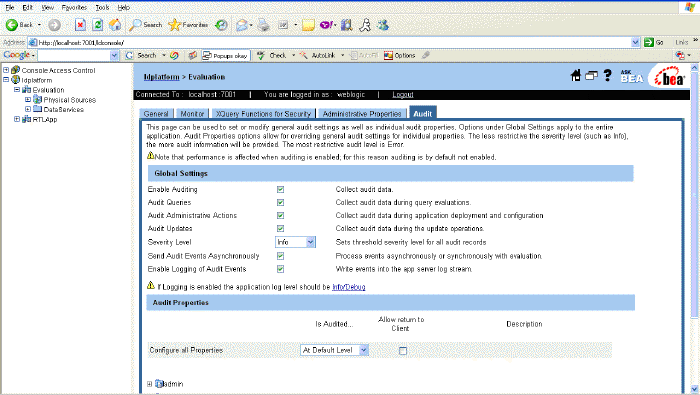Screen dimensions: 700x395
Task: Stop page loading with red X icon
Action: 80,25
